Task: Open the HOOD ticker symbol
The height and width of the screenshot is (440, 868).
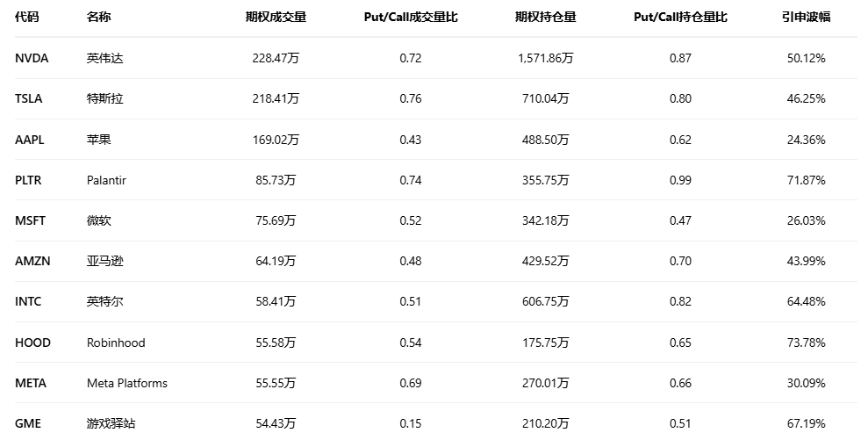Action: click(x=32, y=343)
